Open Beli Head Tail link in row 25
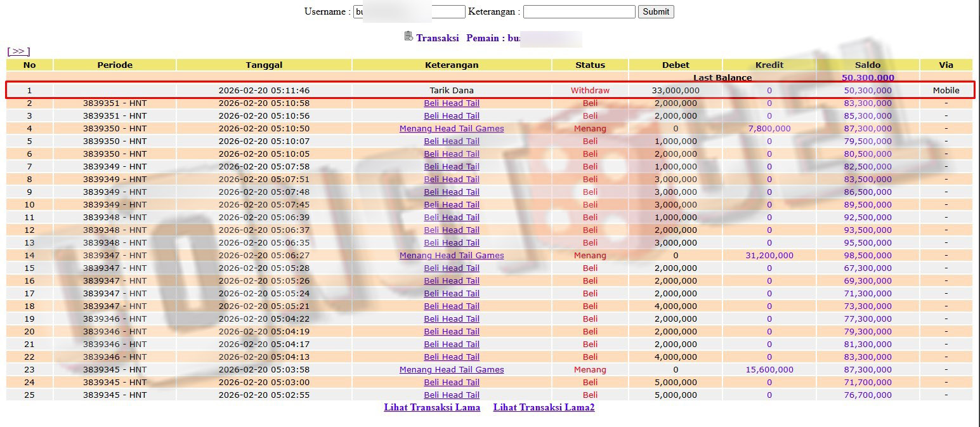Image resolution: width=980 pixels, height=427 pixels. coord(452,395)
